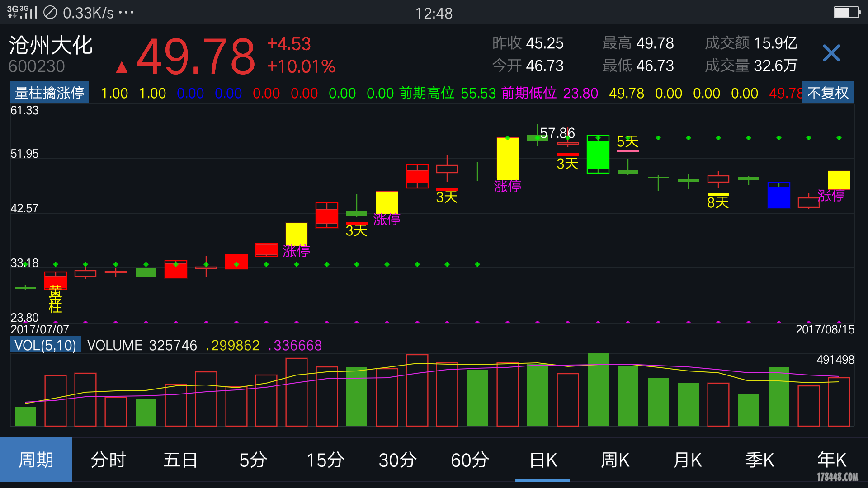This screenshot has height=488, width=868.
Task: Tap the stock name 沧州大化
Action: [51, 45]
